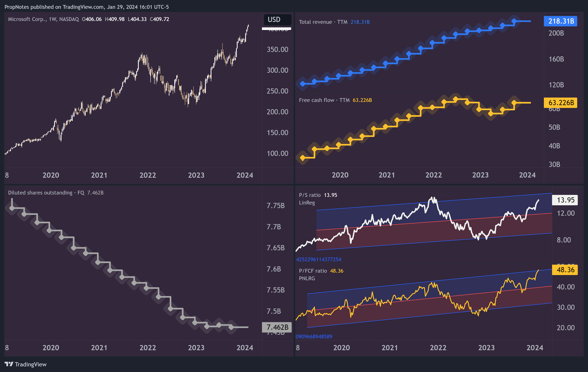Click the 'PNLRG' indicator label
The width and height of the screenshot is (588, 372).
tap(307, 278)
